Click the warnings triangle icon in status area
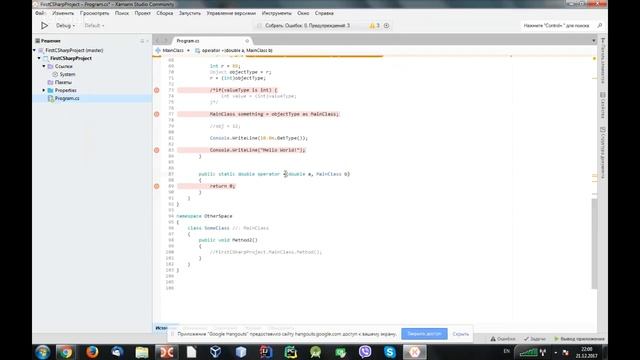This screenshot has width=640, height=360. tap(372, 26)
